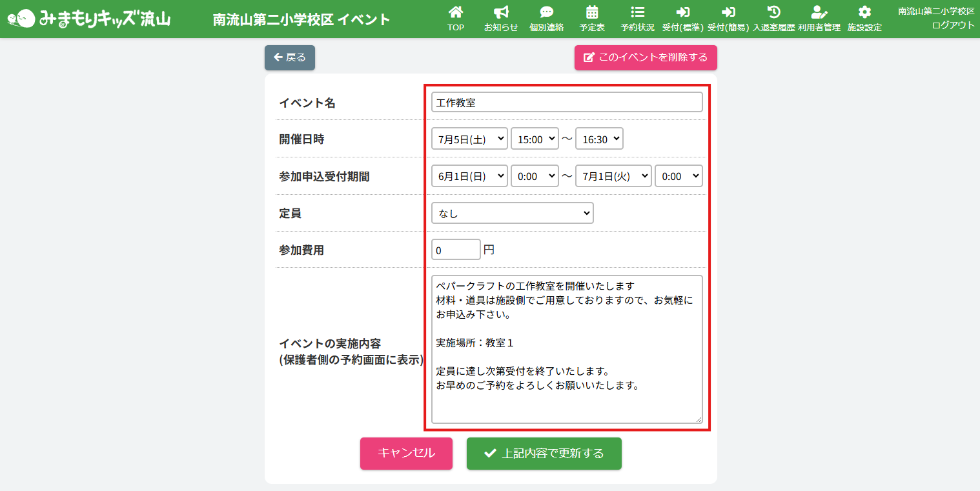Go to 受付(簡易) sign-in icon
The image size is (980, 491).
[x=728, y=12]
